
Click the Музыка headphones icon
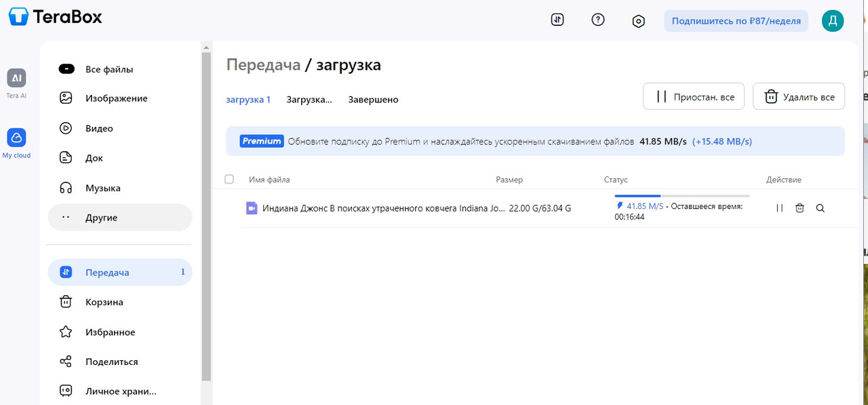[x=66, y=187]
